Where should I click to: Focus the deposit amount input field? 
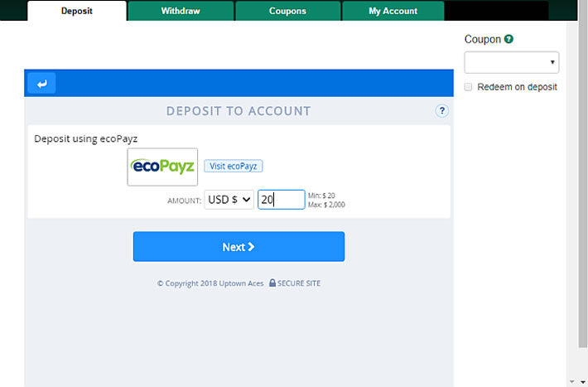pos(282,200)
